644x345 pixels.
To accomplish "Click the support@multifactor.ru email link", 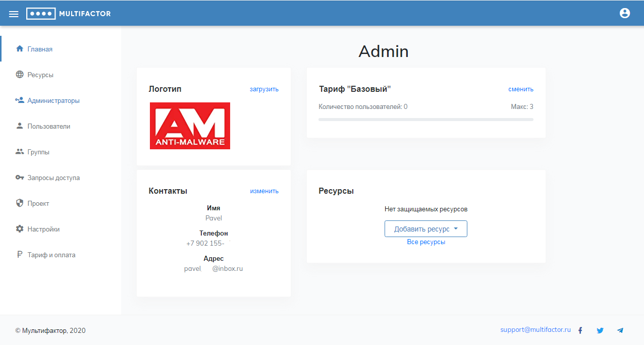I will point(535,330).
